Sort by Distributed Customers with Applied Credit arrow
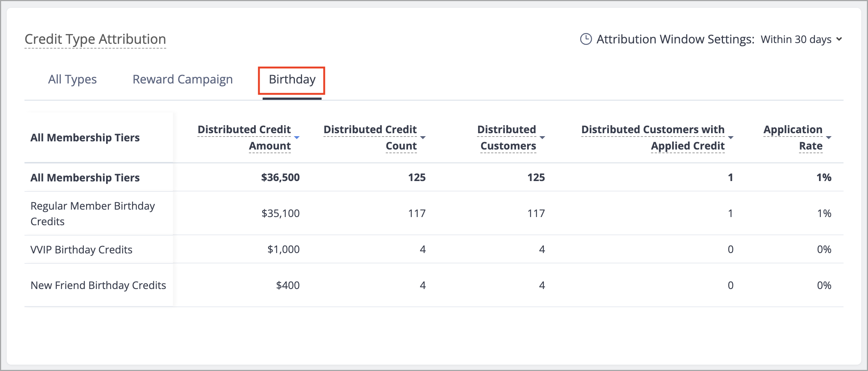This screenshot has width=868, height=371. (x=731, y=138)
